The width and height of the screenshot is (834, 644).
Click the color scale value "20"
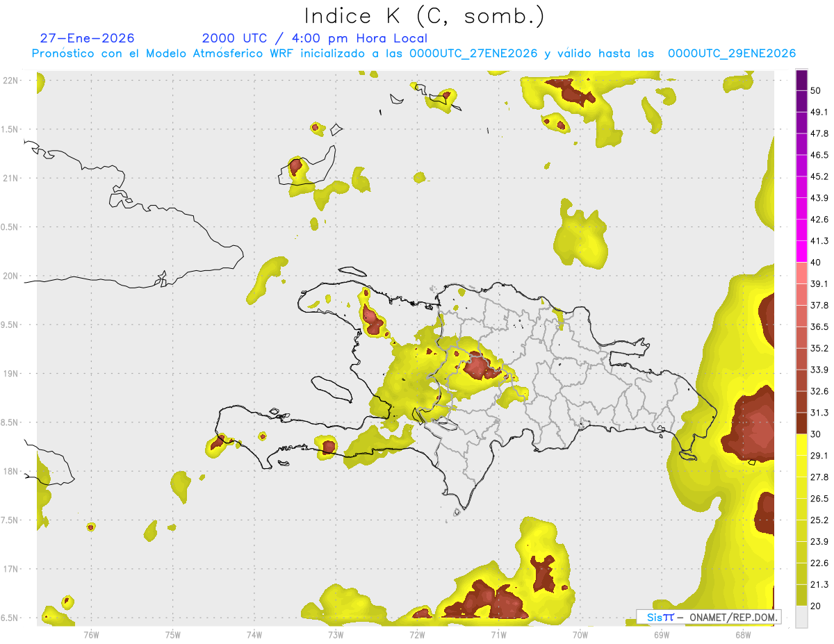coord(816,606)
